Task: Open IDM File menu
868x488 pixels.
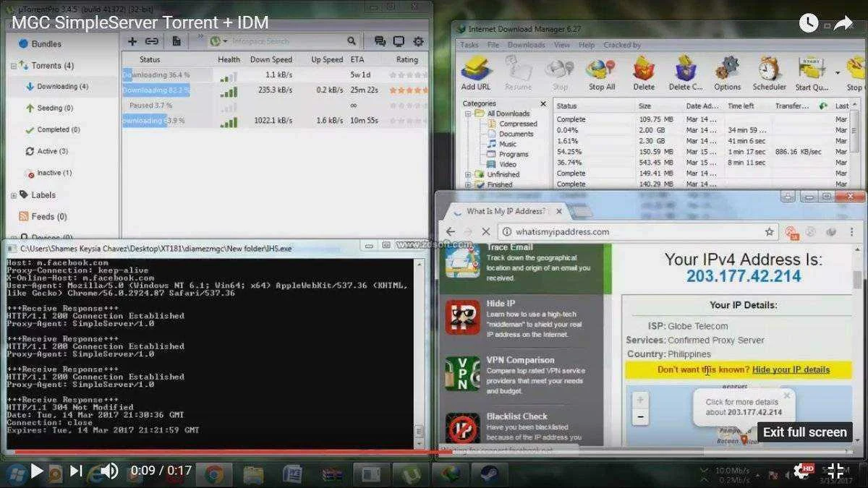Action: 493,45
